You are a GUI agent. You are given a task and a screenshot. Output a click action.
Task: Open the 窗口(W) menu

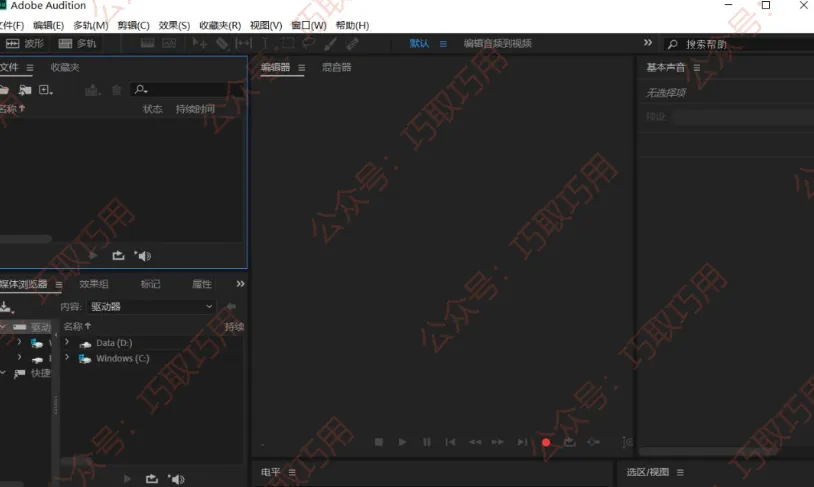309,25
